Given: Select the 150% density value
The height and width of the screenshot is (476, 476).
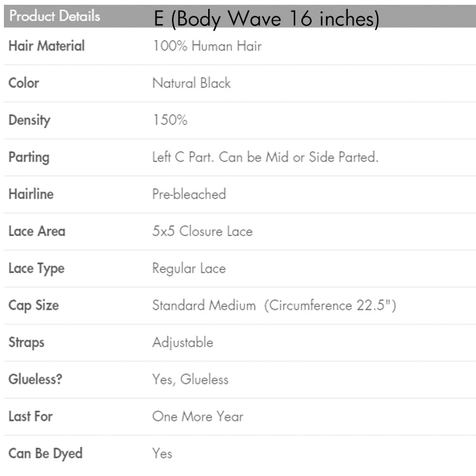Looking at the screenshot, I should point(170,120).
